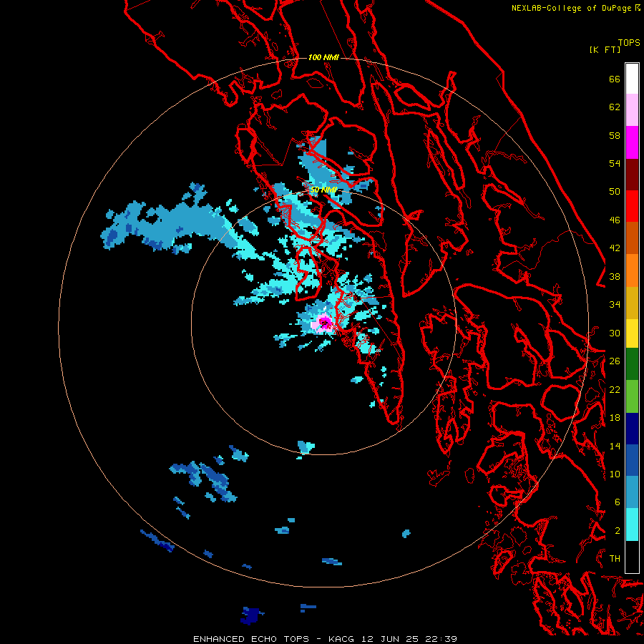
Task: Select the medium blue 14 kft swatch
Action: (632, 460)
